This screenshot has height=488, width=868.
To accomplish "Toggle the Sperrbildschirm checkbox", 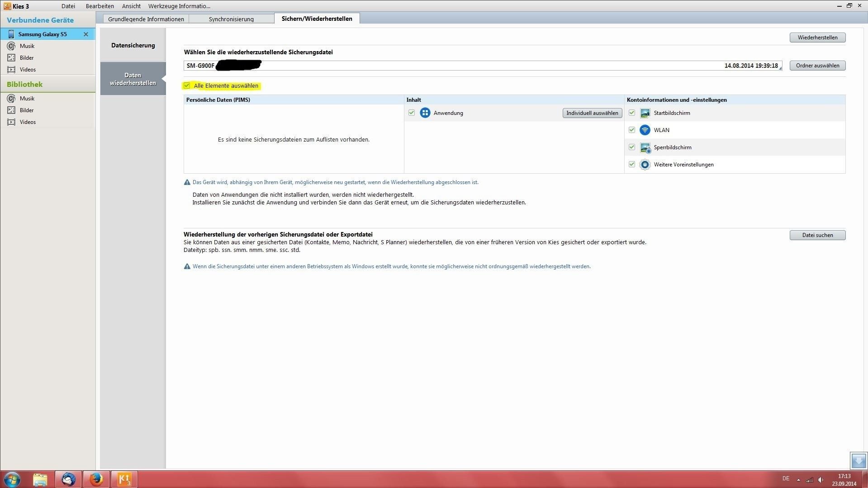I will (x=632, y=147).
